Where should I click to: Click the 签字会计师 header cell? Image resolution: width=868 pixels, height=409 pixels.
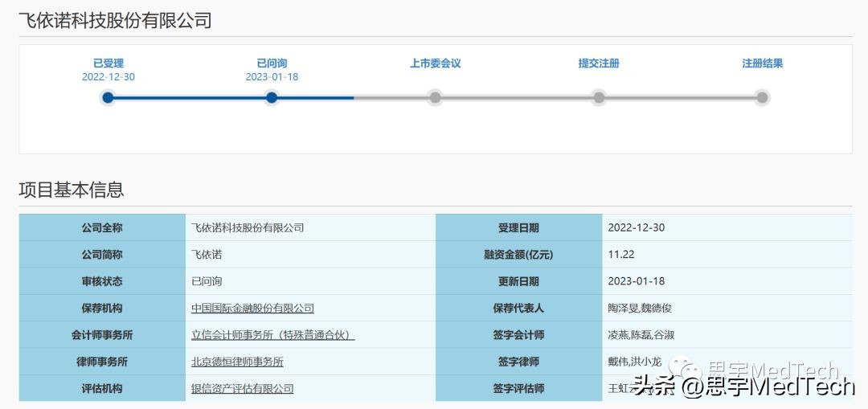point(518,335)
